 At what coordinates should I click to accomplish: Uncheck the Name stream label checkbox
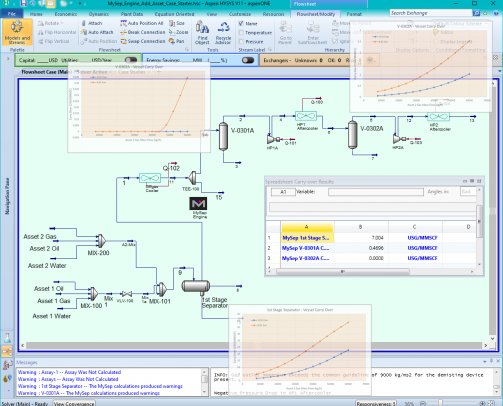[x=241, y=24]
